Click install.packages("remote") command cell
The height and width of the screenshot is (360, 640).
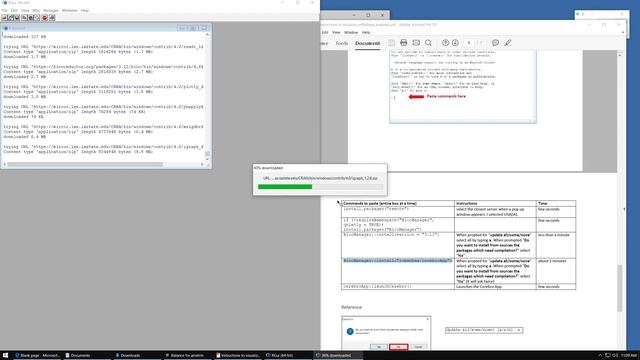click(398, 211)
